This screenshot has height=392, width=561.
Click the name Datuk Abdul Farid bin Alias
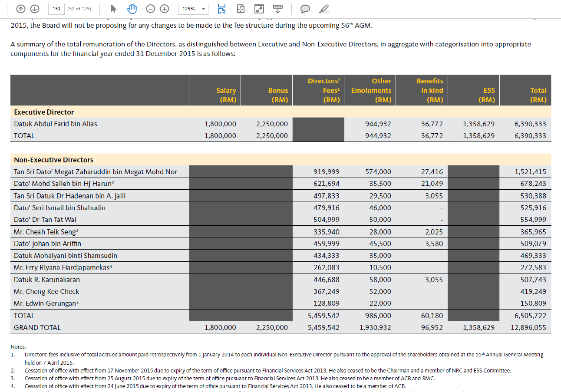(x=56, y=124)
